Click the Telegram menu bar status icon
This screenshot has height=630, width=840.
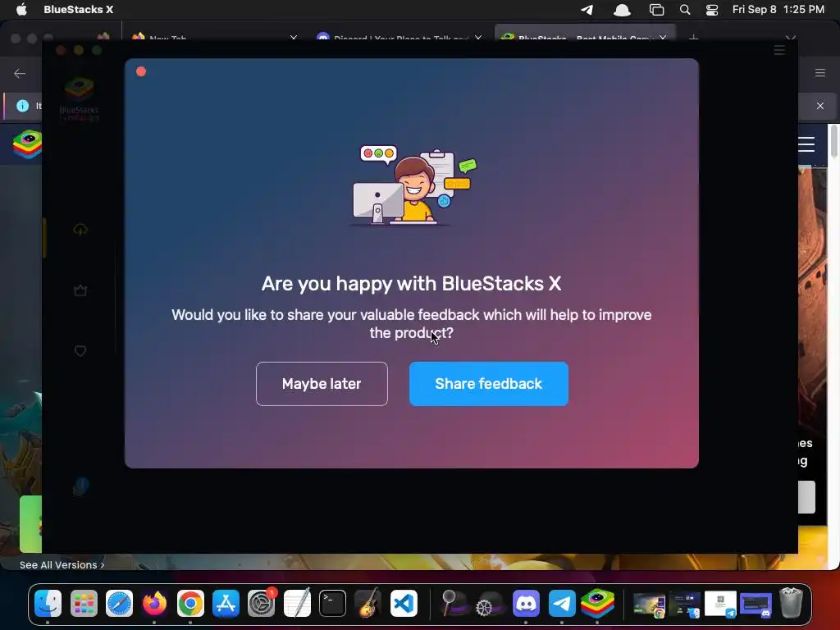pyautogui.click(x=587, y=10)
